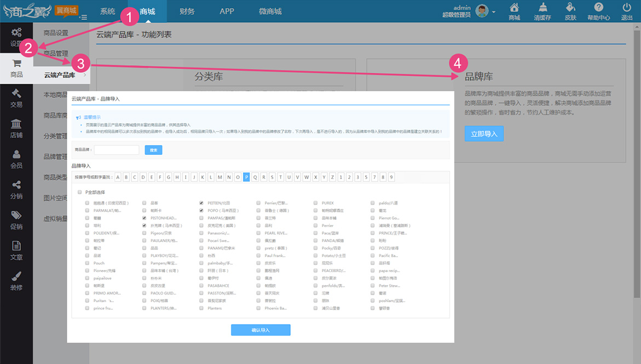Open the 分销 share section in sidebar
This screenshot has width=641, height=364.
click(16, 190)
